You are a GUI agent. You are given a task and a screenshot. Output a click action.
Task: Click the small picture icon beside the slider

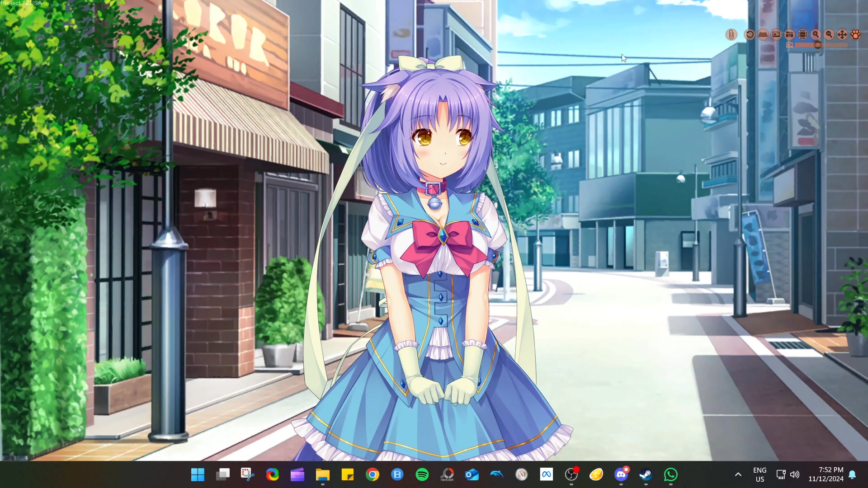790,45
